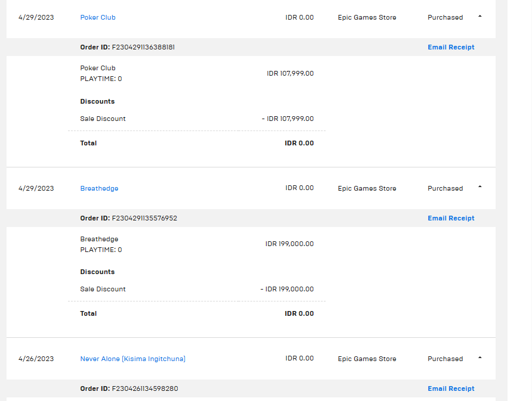Image resolution: width=532 pixels, height=401 pixels.
Task: Click Epic Games Store in Poker Club row
Action: coord(367,17)
